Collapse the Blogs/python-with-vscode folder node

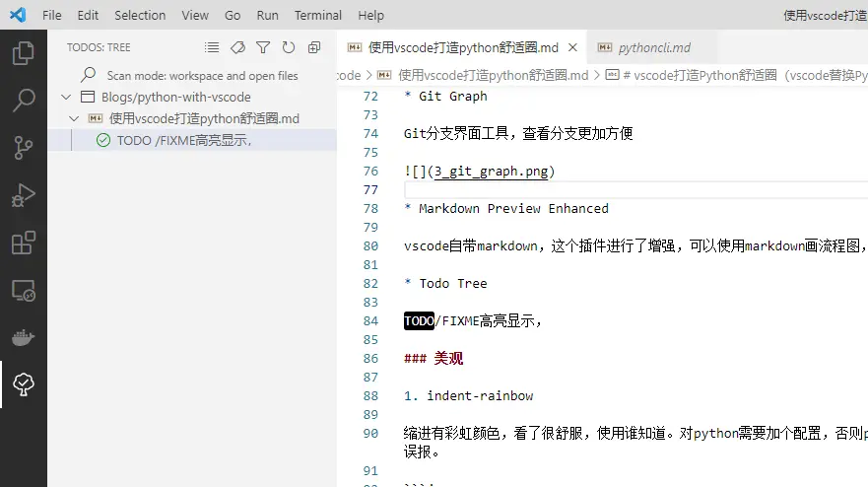pos(66,97)
